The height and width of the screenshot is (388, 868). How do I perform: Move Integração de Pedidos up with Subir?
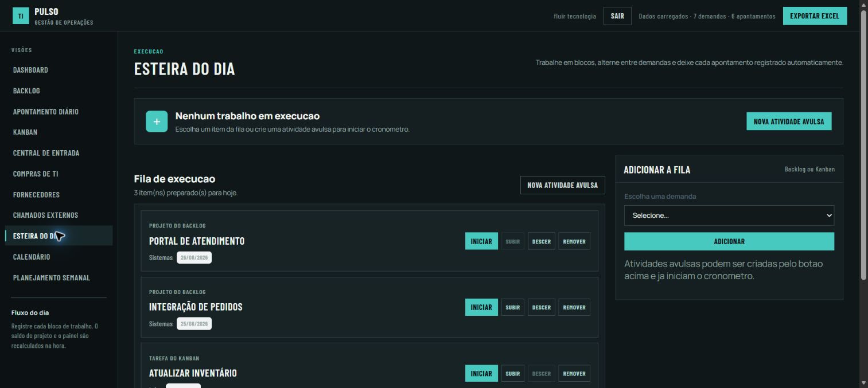[513, 307]
